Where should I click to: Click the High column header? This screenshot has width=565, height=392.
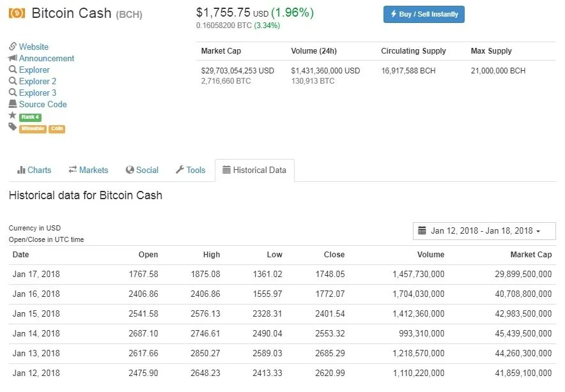(212, 255)
